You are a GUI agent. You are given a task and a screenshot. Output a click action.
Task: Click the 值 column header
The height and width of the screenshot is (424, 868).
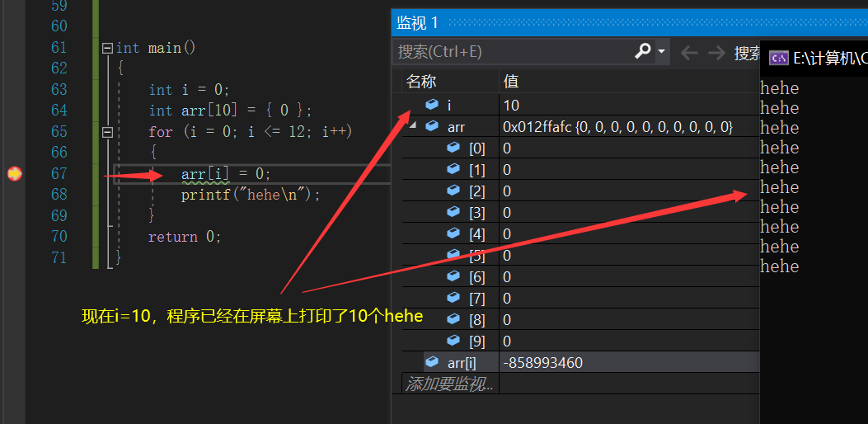coord(510,82)
